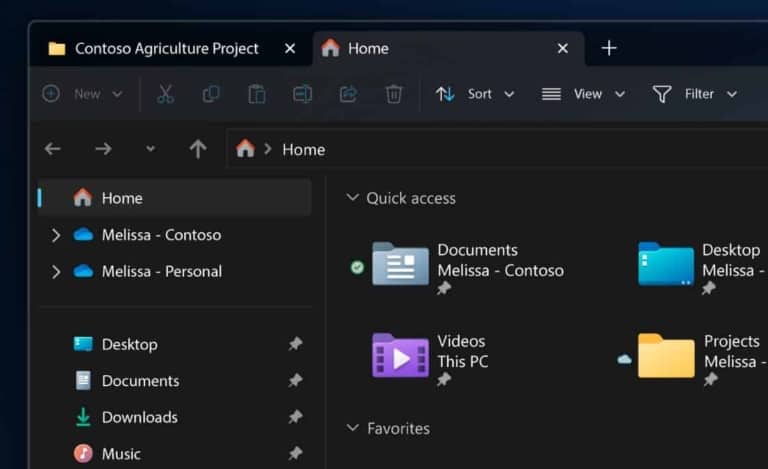
Task: Click the green sync checkmark beside Documents
Action: point(358,267)
